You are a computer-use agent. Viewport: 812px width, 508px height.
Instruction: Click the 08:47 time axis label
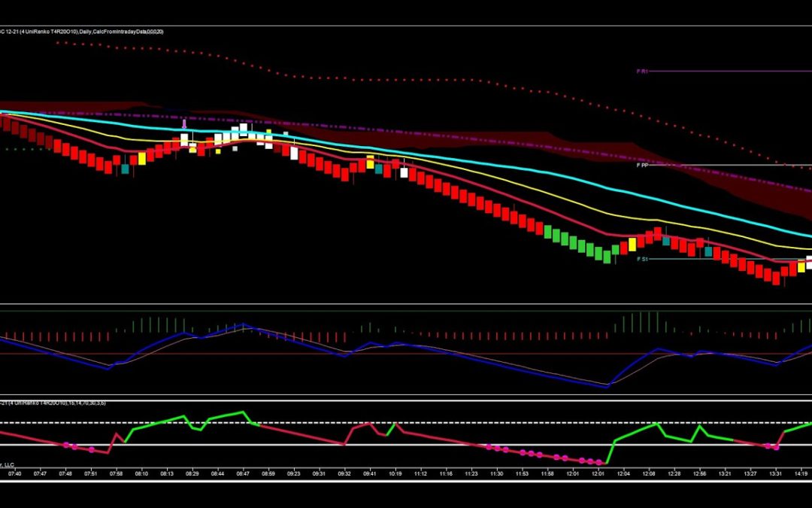pos(243,474)
